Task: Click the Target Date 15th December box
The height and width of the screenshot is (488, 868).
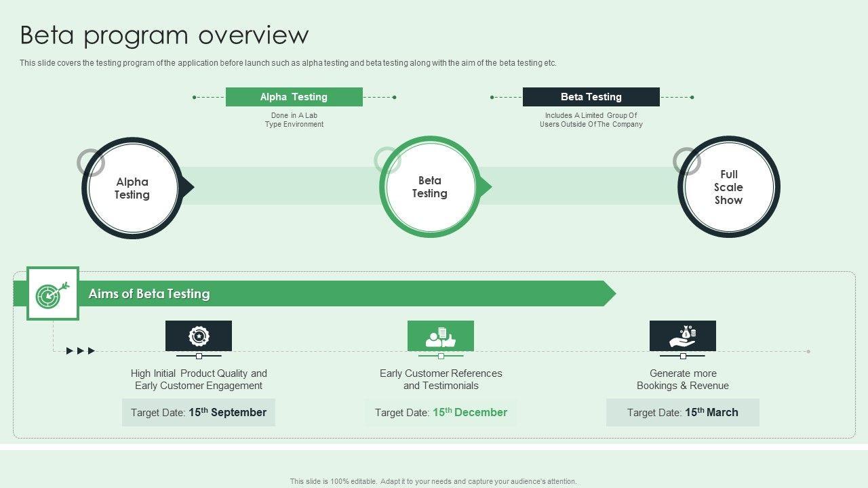Action: click(441, 412)
